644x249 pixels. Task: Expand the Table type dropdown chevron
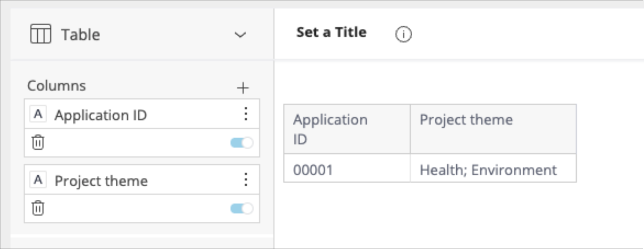[240, 35]
